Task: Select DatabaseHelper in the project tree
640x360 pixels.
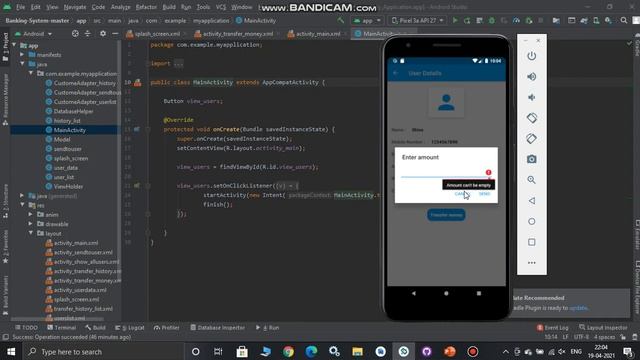Action: coord(73,111)
